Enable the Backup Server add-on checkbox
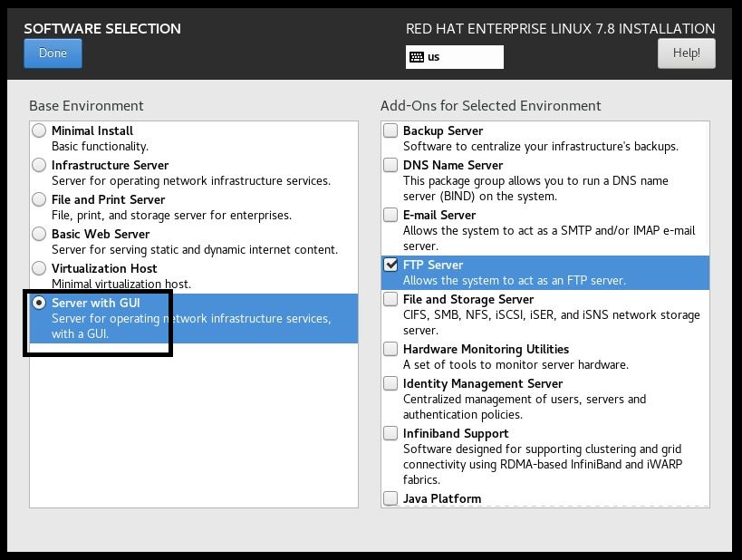Viewport: 742px width, 560px height. click(x=390, y=130)
